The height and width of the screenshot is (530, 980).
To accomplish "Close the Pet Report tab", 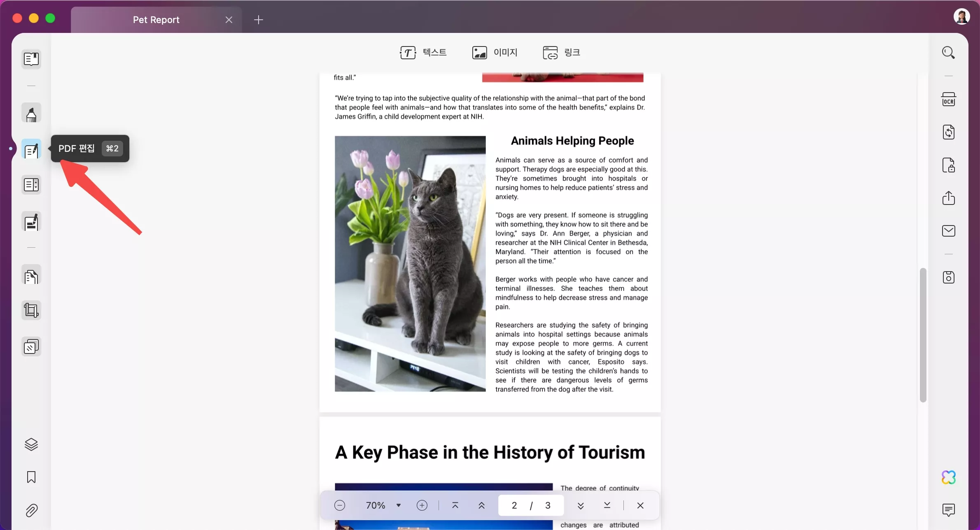I will [x=229, y=20].
